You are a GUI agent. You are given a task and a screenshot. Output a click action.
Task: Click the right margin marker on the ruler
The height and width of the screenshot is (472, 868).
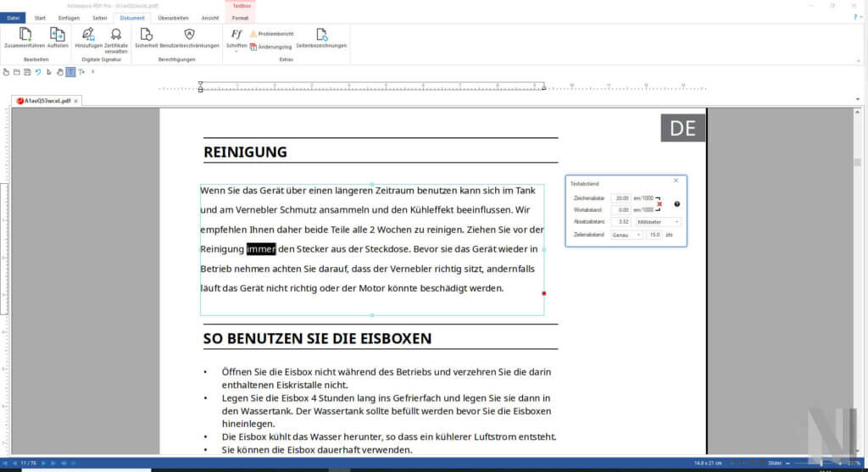click(x=543, y=87)
